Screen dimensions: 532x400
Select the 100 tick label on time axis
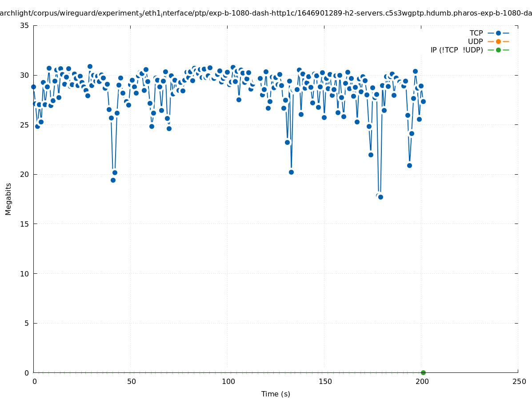point(228,381)
